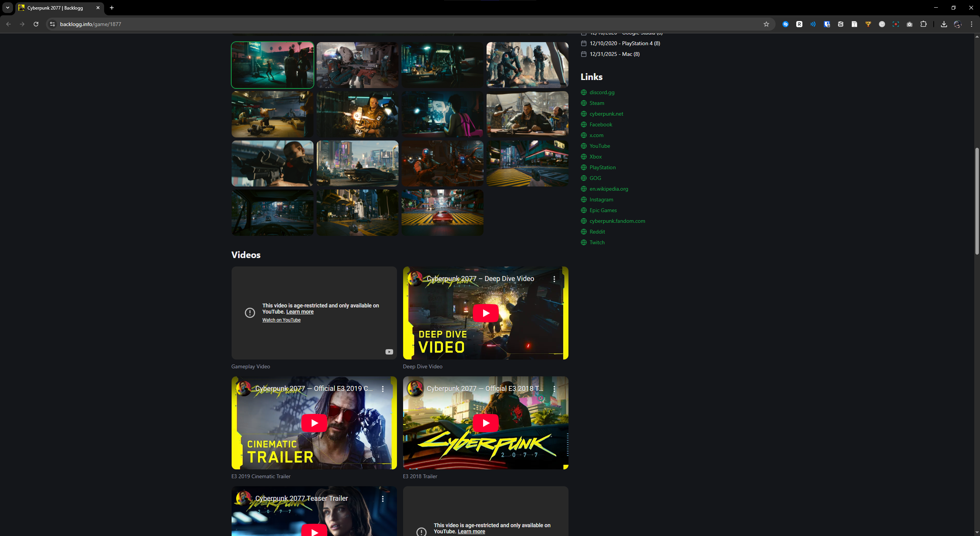
Task: Open the Epic Games link
Action: pyautogui.click(x=603, y=210)
